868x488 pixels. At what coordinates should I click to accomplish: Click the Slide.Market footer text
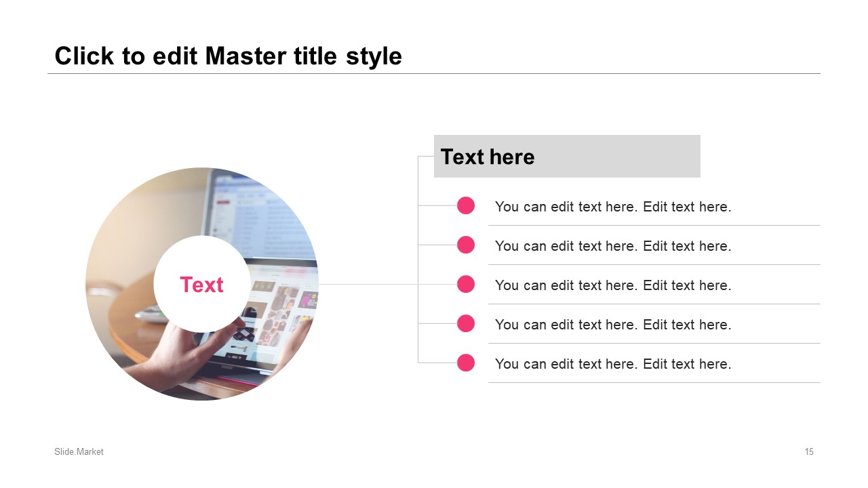79,451
